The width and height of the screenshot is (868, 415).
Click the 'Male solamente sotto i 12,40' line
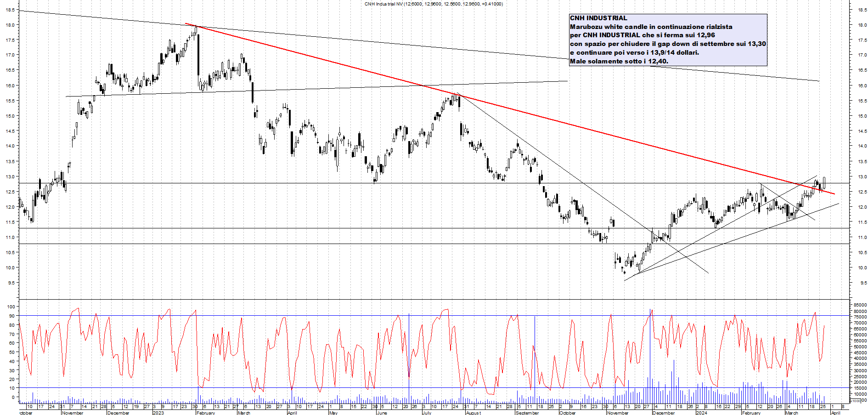[619, 61]
